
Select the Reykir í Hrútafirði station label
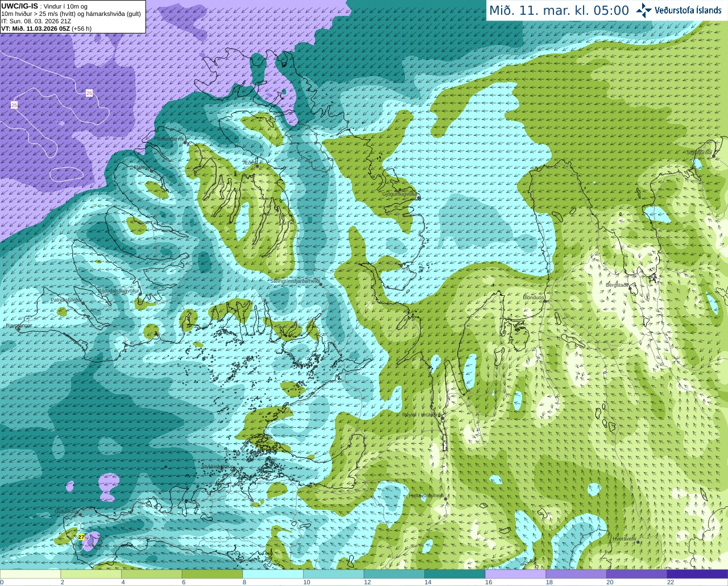pyautogui.click(x=421, y=415)
